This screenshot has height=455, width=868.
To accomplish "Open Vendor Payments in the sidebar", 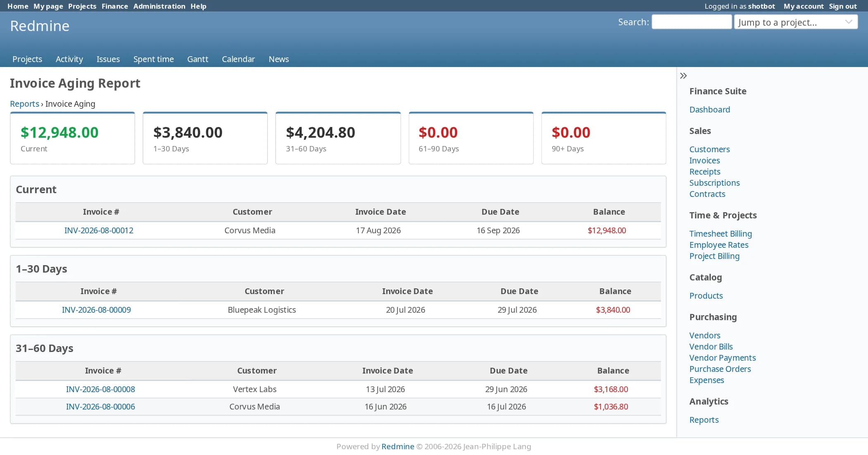I will pyautogui.click(x=723, y=358).
